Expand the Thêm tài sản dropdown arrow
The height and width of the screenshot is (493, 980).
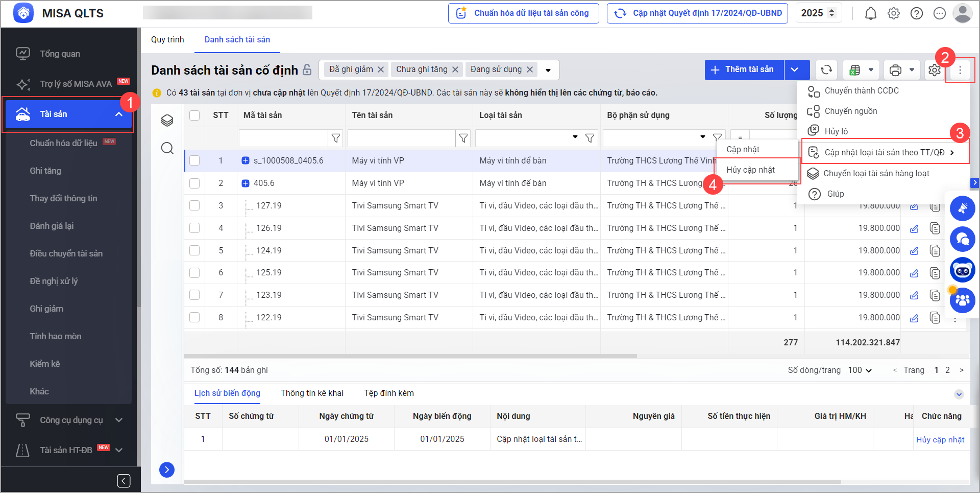tap(795, 70)
